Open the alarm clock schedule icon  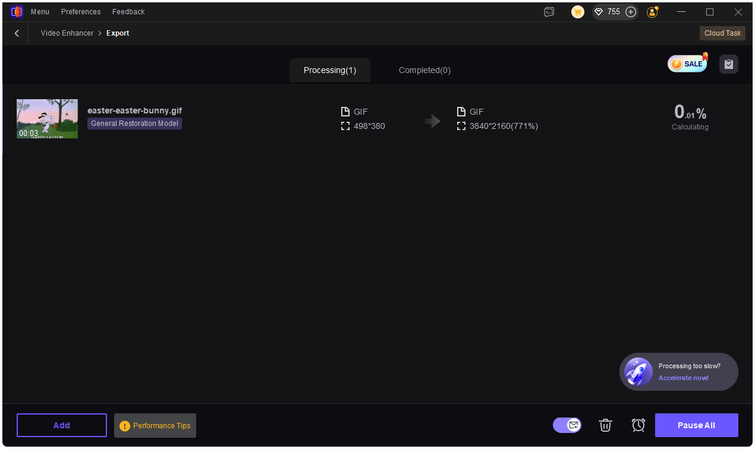pyautogui.click(x=638, y=425)
